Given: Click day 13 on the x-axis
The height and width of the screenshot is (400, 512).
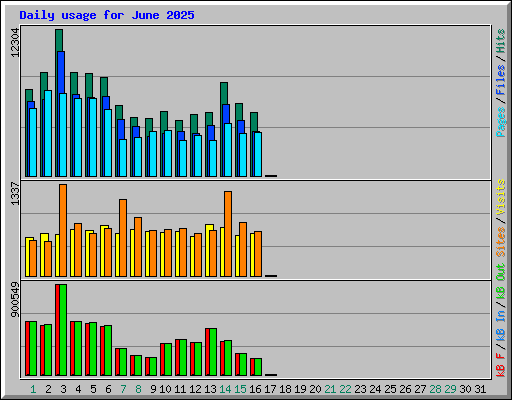Looking at the screenshot, I should [210, 389].
